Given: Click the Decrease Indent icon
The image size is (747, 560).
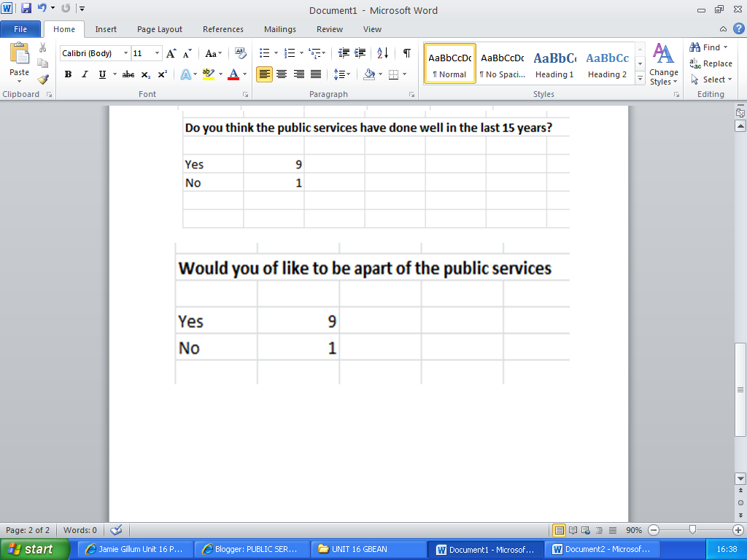Looking at the screenshot, I should click(344, 52).
